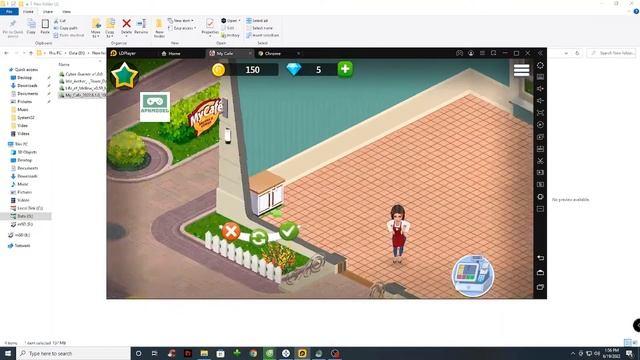Viewport: 640px width, 360px height.
Task: Click Paste in the Explorer ribbon
Action: click(x=45, y=27)
